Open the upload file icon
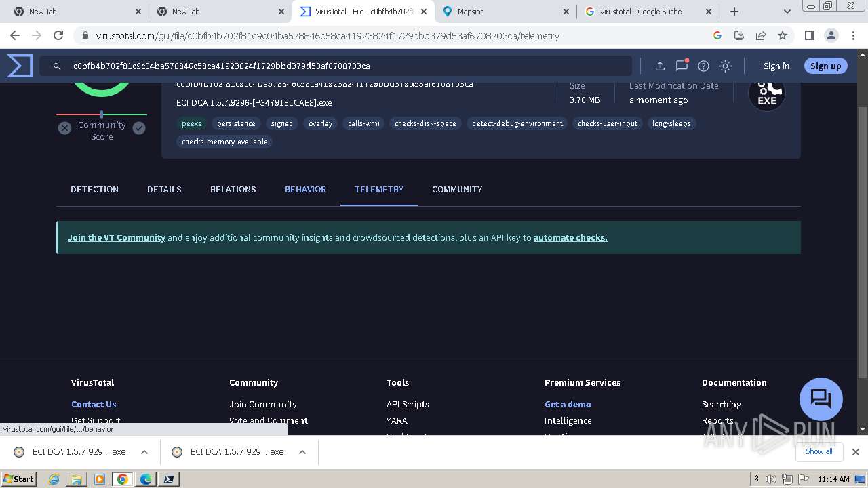Image resolution: width=868 pixels, height=488 pixels. point(660,66)
